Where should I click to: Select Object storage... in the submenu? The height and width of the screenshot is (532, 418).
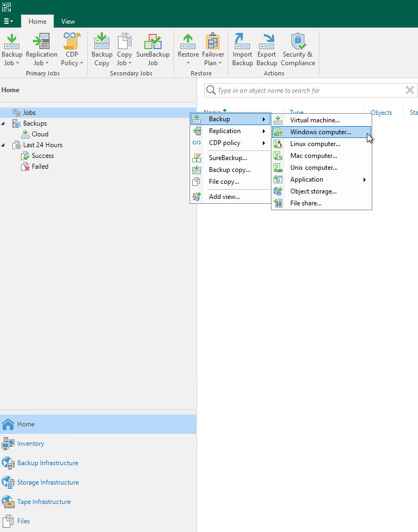click(x=322, y=191)
